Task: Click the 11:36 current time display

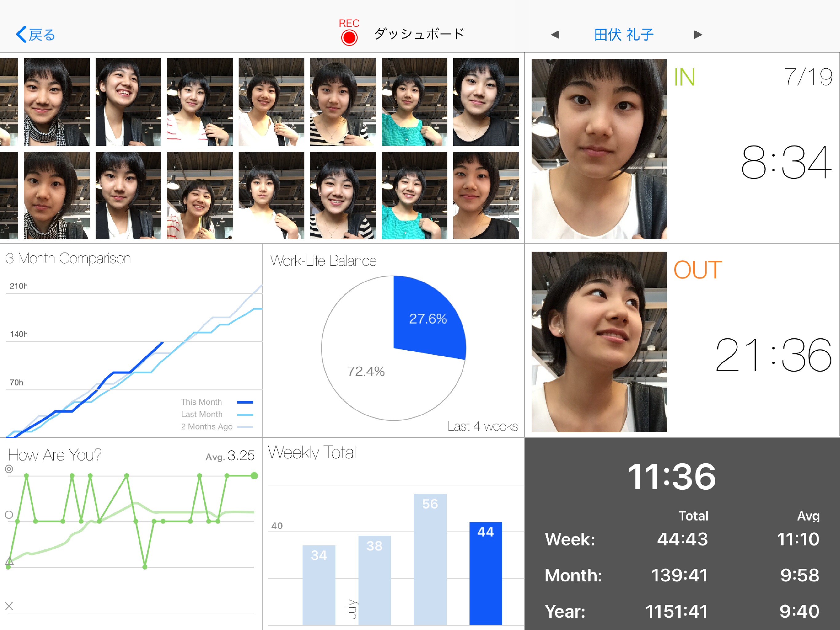Action: click(672, 476)
